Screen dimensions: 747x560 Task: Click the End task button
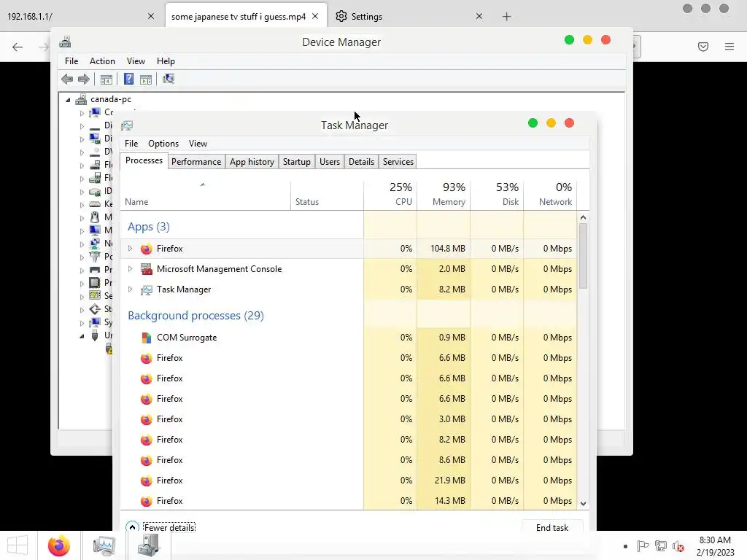[552, 527]
